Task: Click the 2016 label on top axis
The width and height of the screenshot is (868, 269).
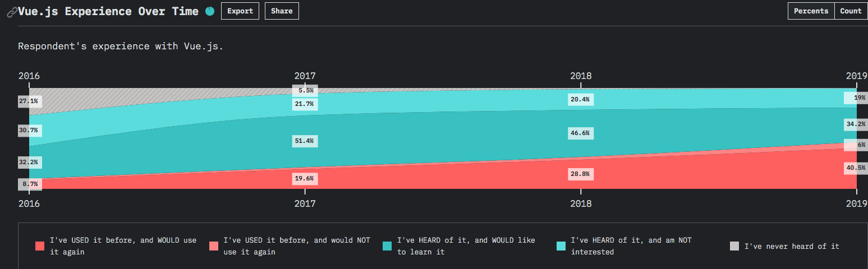Action: click(29, 76)
